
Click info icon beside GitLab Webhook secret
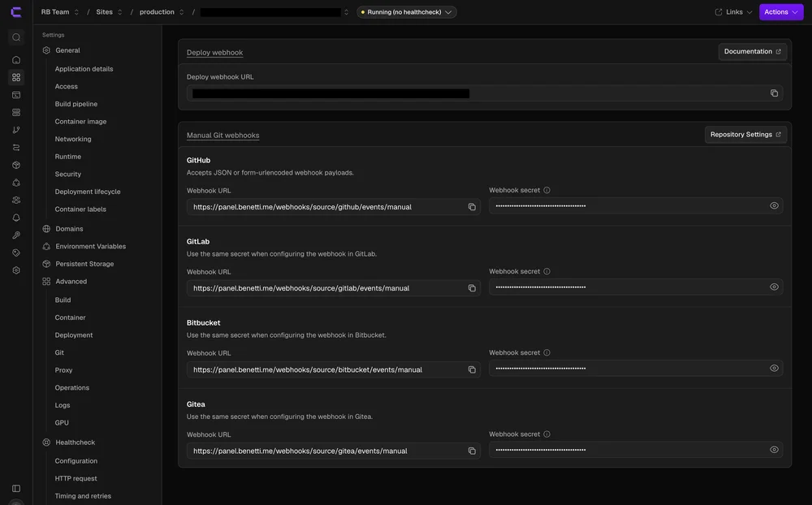point(546,271)
